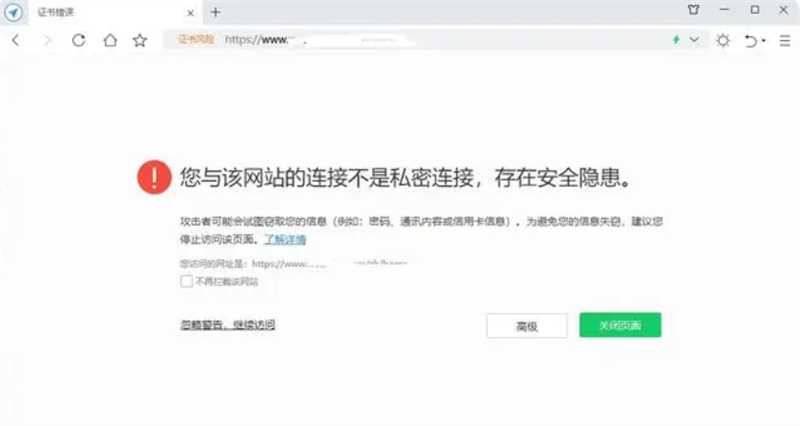Open the extensions gear-like icon in toolbar
The image size is (800, 426).
pos(723,41)
